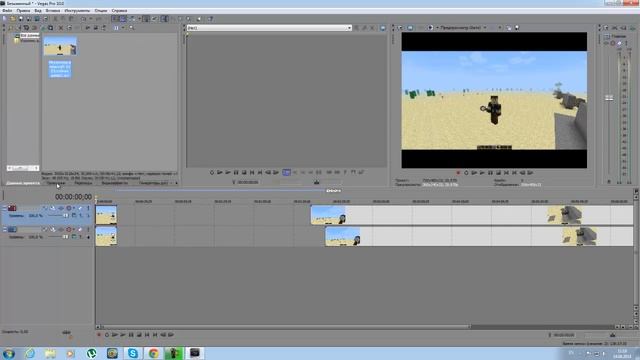Open Google Chrome from the taskbar
Viewport: 640px width, 360px height.
pos(153,353)
